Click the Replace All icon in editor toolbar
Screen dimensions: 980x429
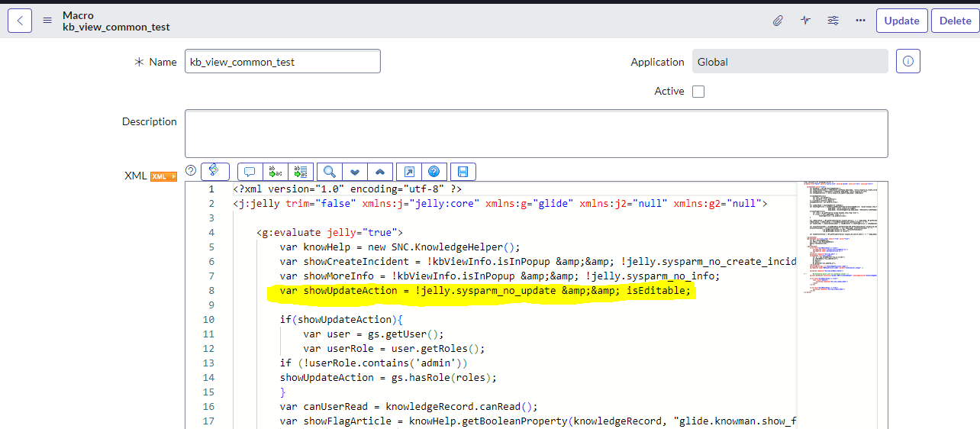click(x=301, y=171)
